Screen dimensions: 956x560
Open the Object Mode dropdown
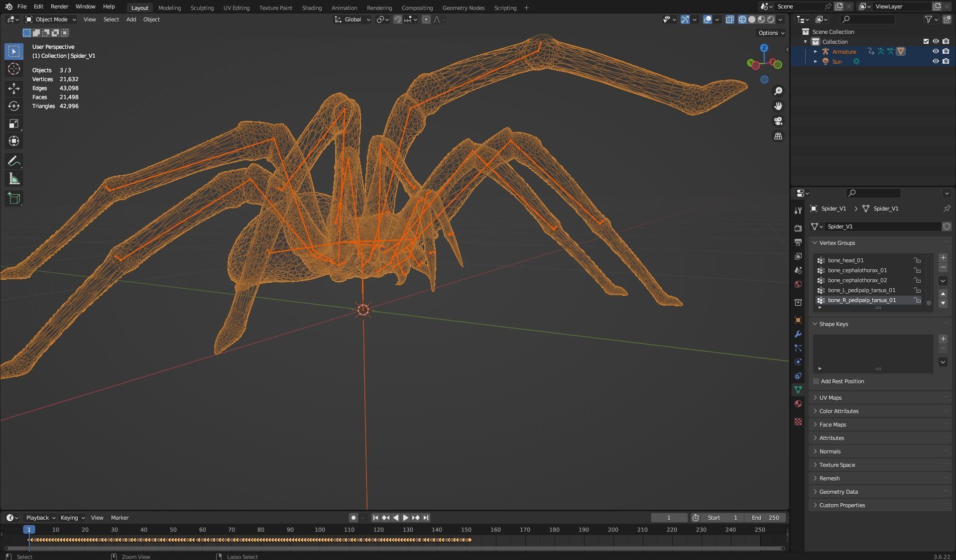coord(51,19)
